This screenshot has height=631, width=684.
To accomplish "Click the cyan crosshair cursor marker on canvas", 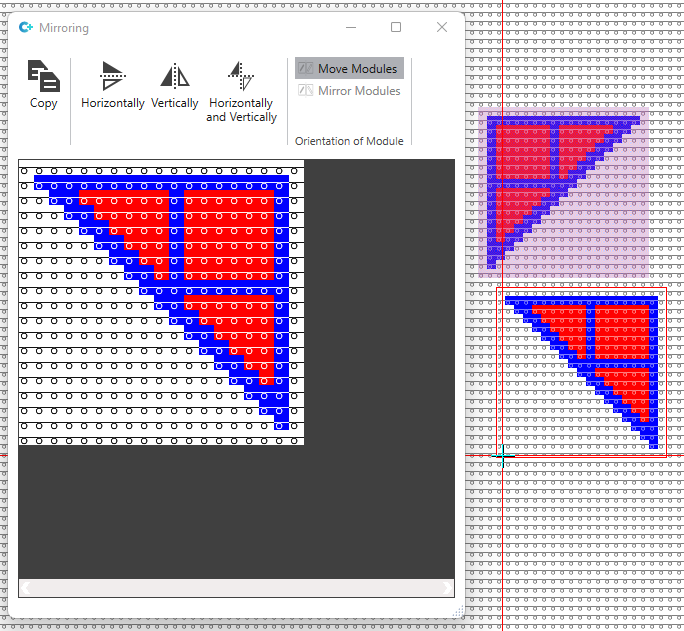I will (x=502, y=457).
